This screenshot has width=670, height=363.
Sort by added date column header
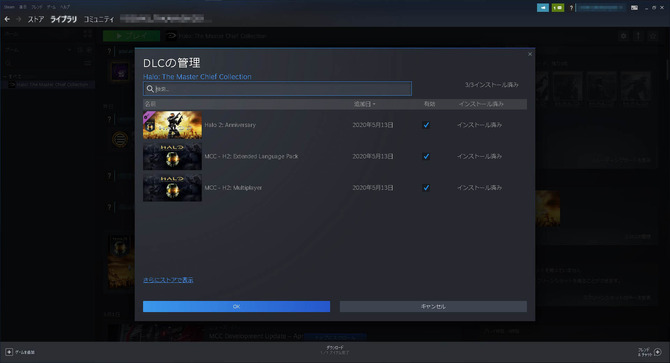click(364, 104)
